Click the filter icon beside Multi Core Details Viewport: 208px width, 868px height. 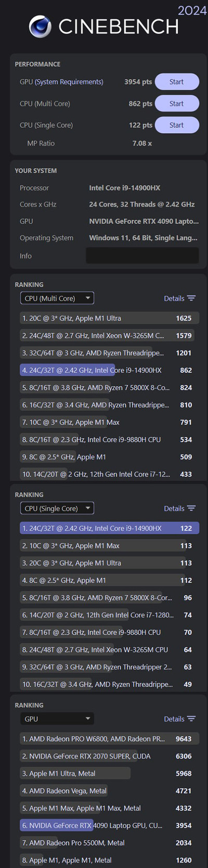pos(191,298)
